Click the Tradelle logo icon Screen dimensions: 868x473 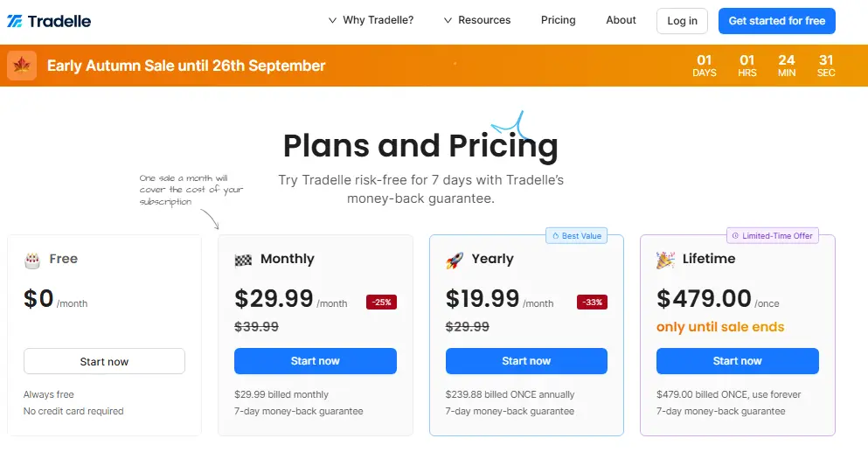(15, 21)
